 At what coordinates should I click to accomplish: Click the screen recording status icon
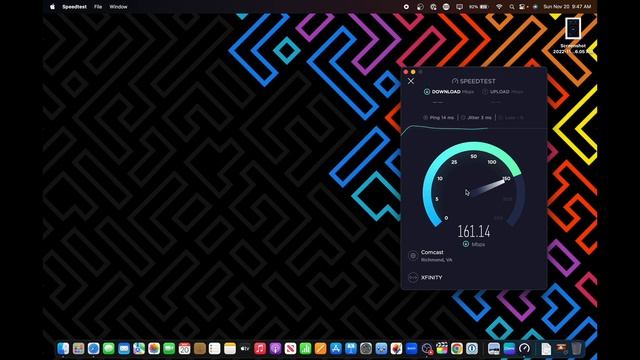[406, 7]
